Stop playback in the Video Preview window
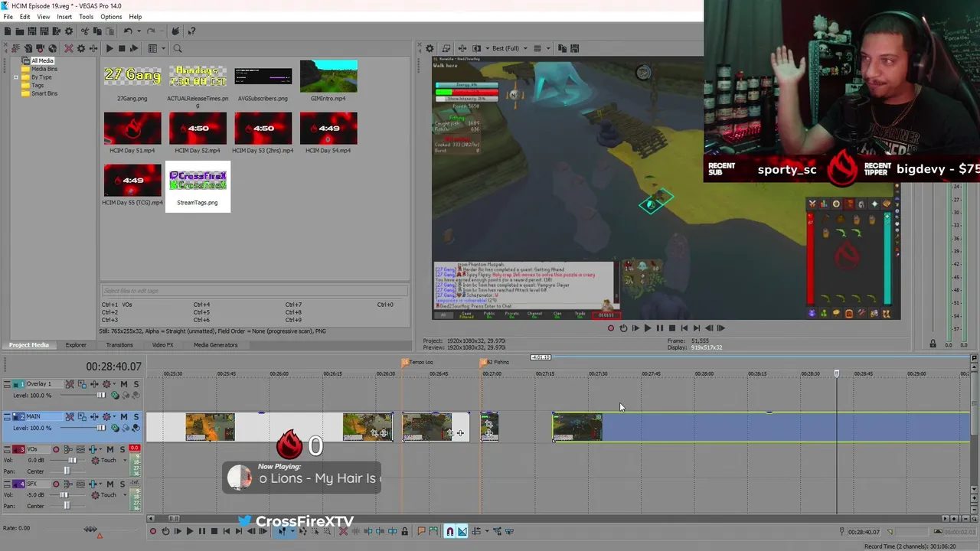 (x=671, y=328)
